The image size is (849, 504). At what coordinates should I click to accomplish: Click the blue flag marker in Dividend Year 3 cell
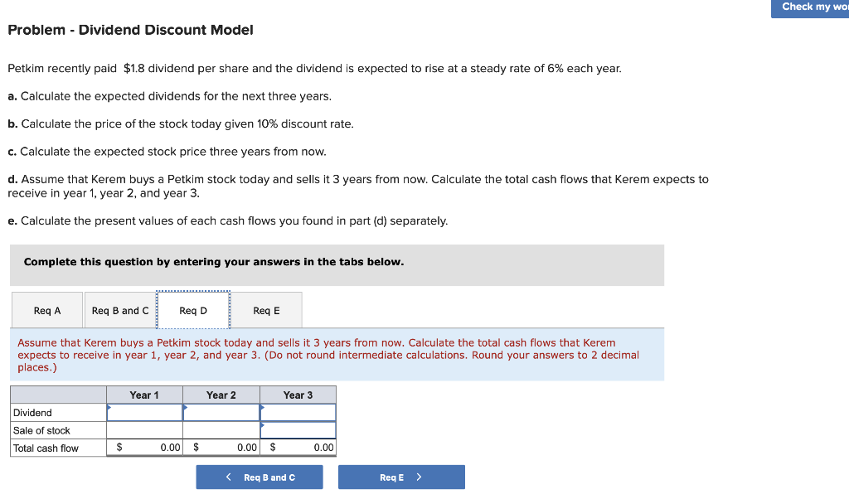click(x=263, y=406)
